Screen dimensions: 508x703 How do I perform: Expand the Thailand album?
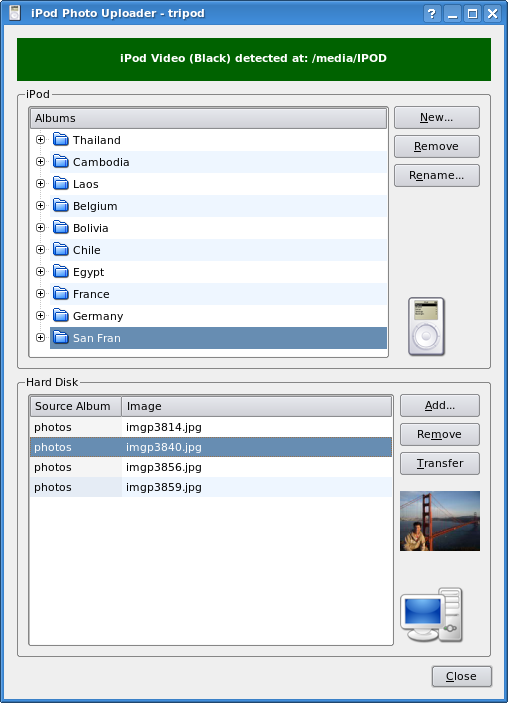40,139
